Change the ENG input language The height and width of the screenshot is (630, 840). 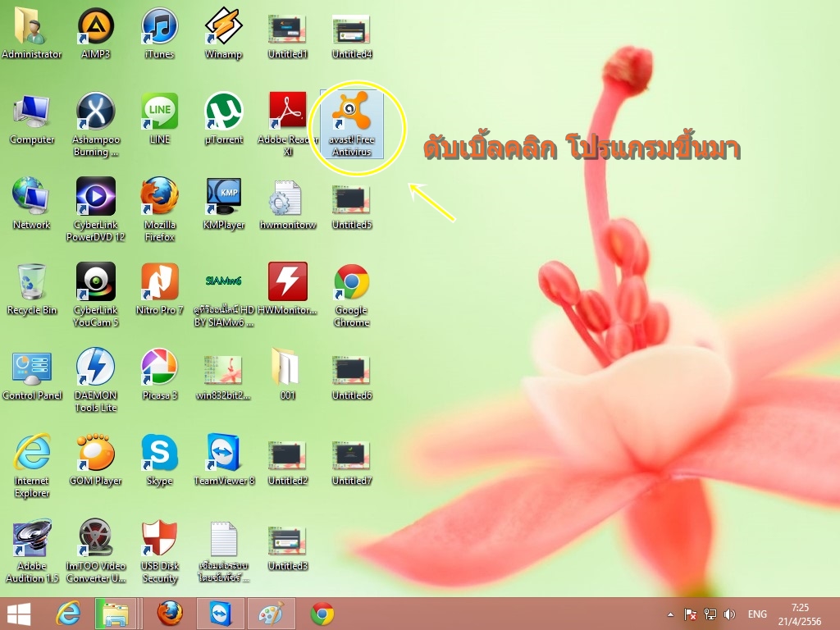[757, 614]
